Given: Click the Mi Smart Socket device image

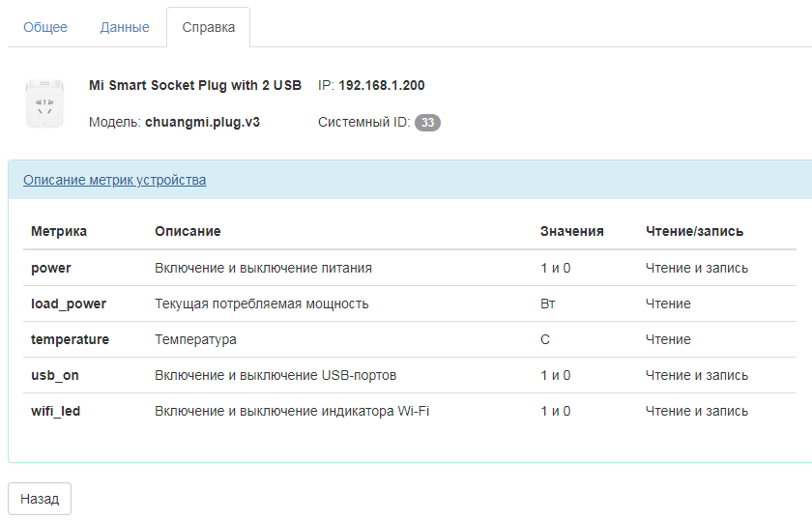Looking at the screenshot, I should coord(44,103).
